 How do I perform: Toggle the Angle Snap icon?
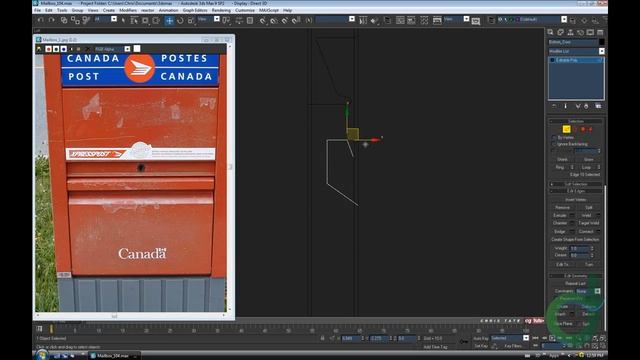(274, 20)
